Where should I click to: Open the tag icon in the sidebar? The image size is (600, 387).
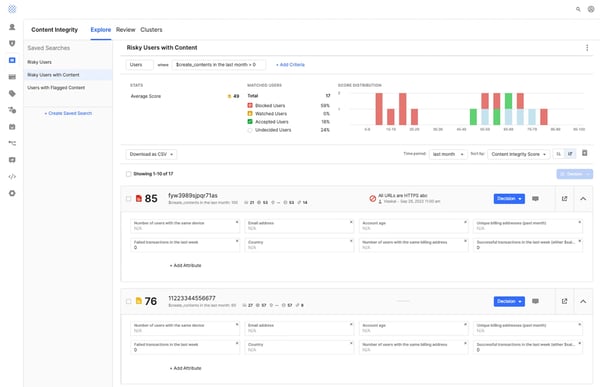click(12, 93)
